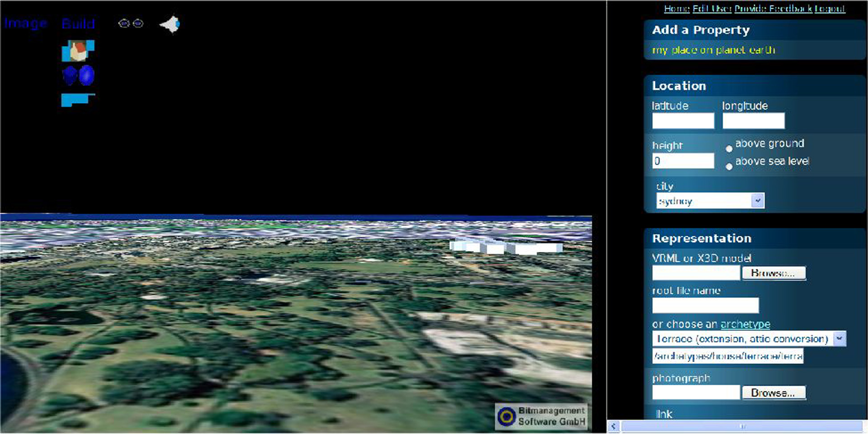Screen dimensions: 868x434
Task: Select the 'above ground' radio button
Action: [729, 148]
